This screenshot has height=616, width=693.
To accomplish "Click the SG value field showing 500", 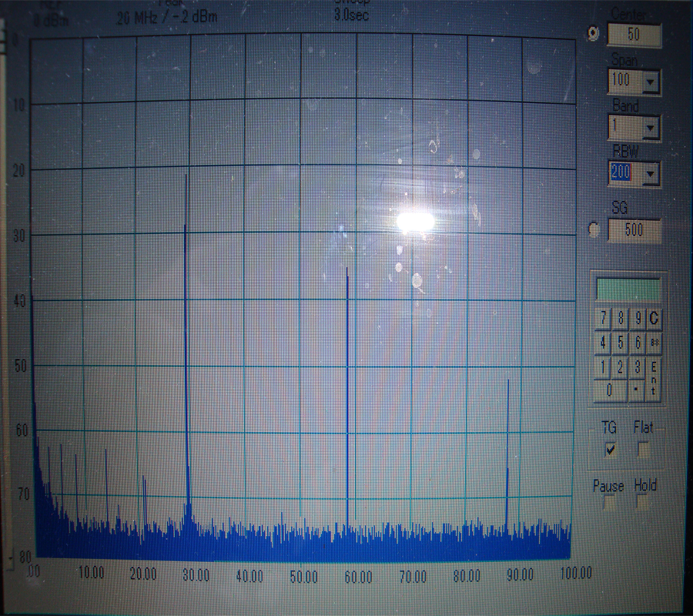I will pos(634,230).
